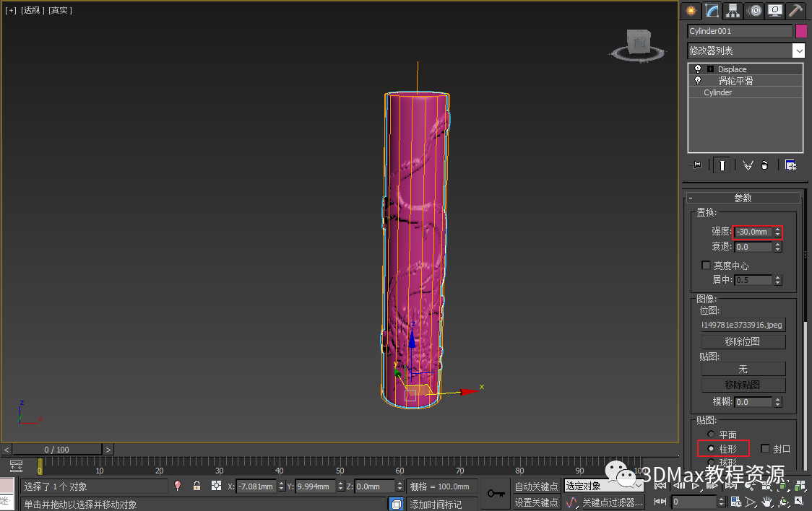This screenshot has height=511, width=812.
Task: Toggle absolute/offset transform mode icon
Action: coord(217,486)
